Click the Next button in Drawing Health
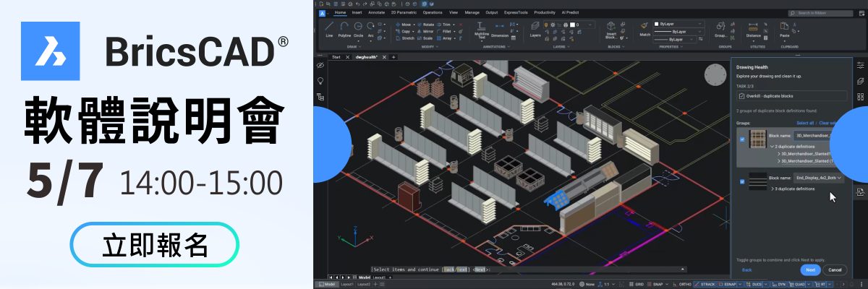868x289 pixels. pos(810,269)
